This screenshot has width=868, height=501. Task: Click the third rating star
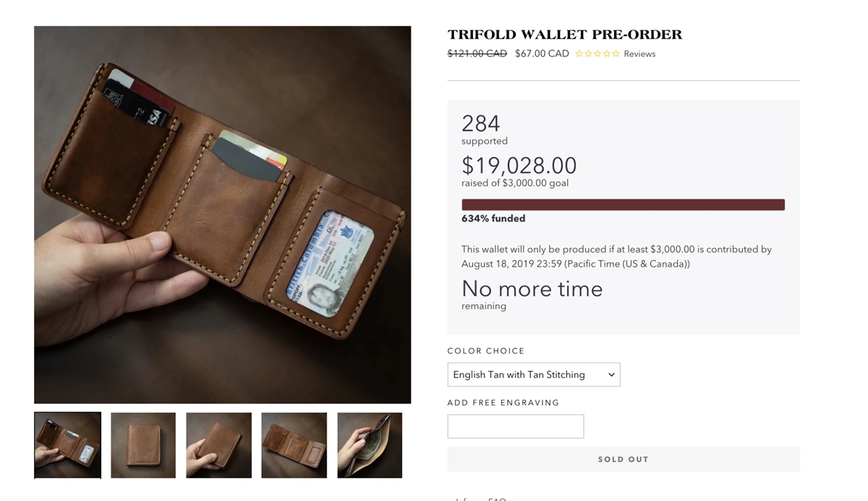(598, 53)
